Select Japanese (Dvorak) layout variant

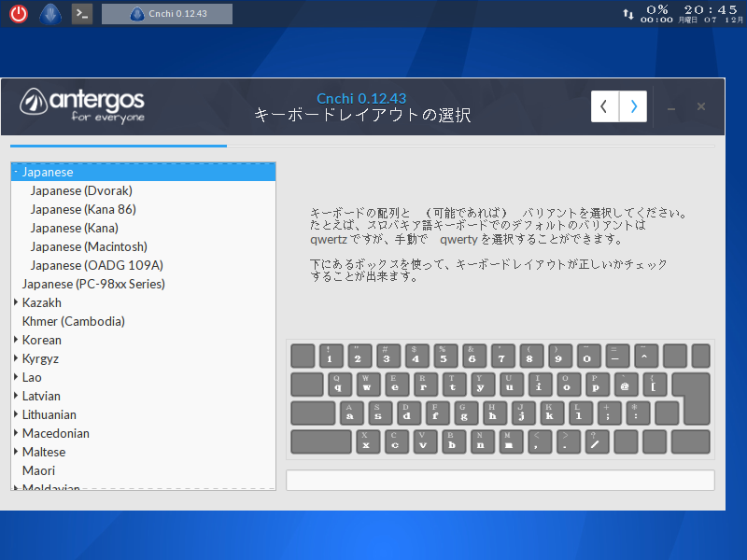81,190
